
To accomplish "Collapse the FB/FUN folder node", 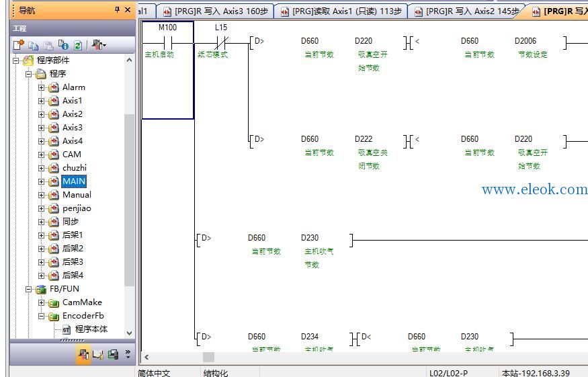I will coord(28,289).
